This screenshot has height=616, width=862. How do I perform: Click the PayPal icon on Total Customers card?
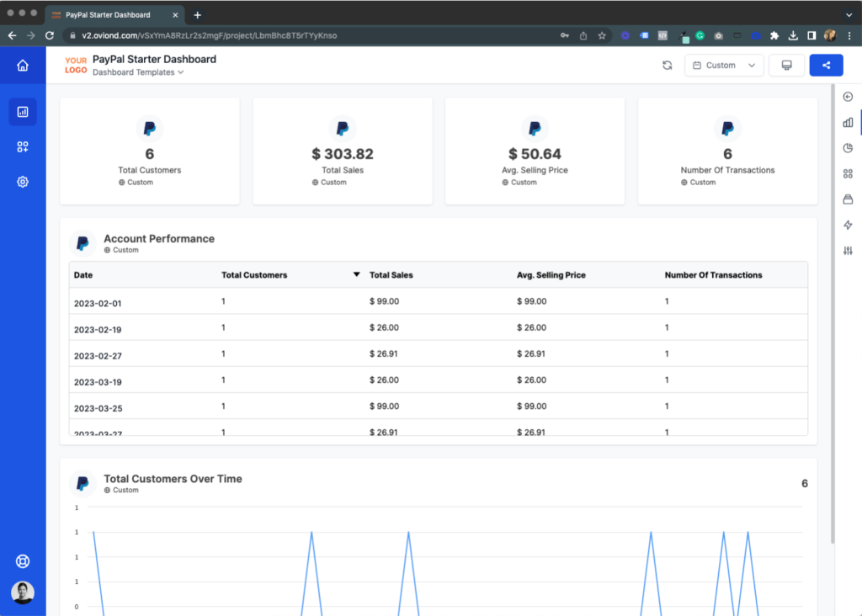click(150, 129)
